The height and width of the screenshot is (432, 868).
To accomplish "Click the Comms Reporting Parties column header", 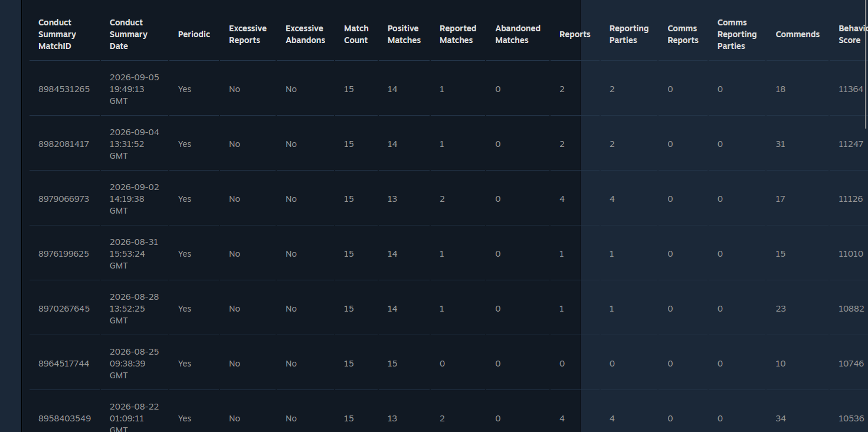I will tap(737, 34).
